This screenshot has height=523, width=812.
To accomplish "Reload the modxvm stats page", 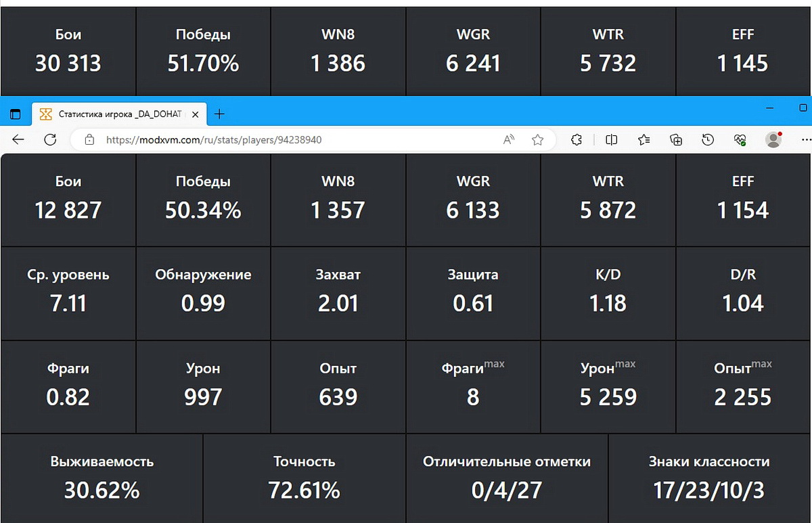I will coord(50,140).
